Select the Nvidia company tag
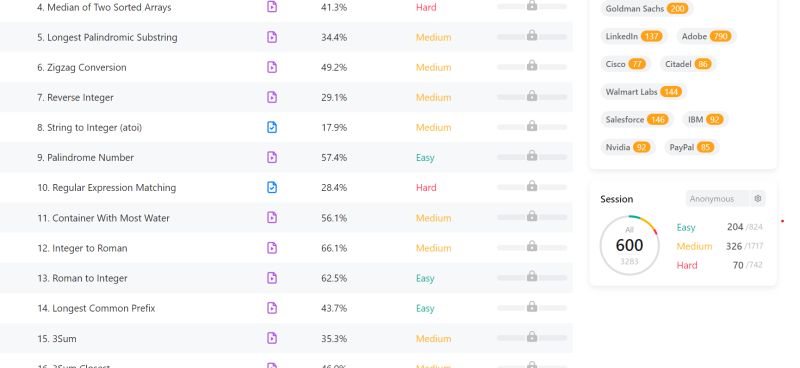 (628, 148)
